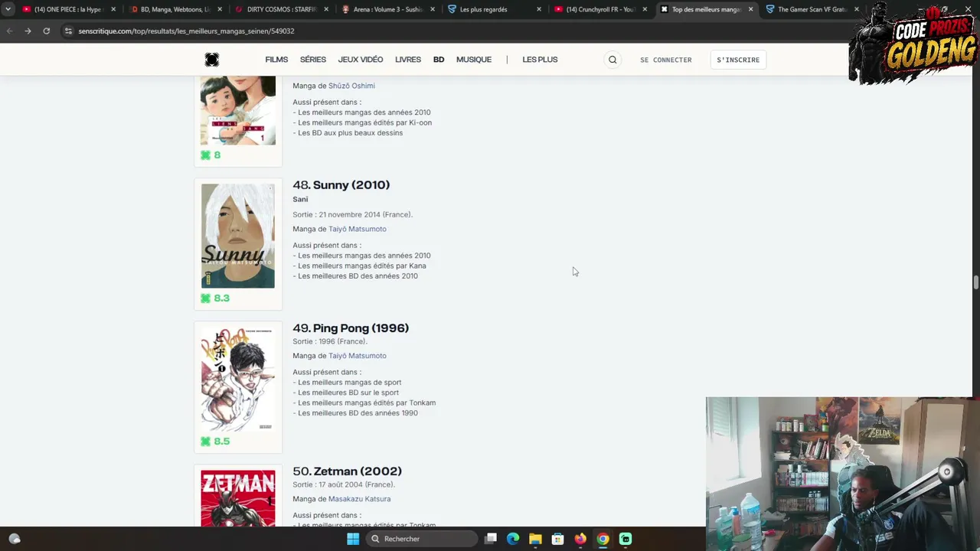Click 'Les meilleures BD des années 2010'
Screen dimensions: 980x551
pyautogui.click(x=358, y=276)
